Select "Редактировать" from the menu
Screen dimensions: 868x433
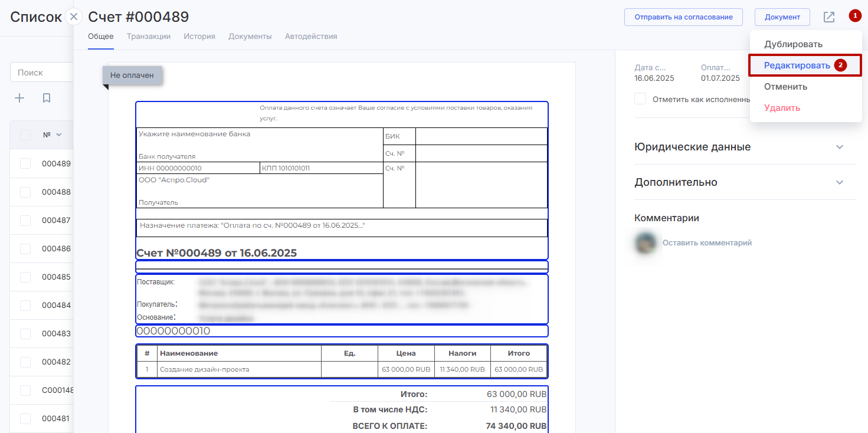tap(797, 65)
